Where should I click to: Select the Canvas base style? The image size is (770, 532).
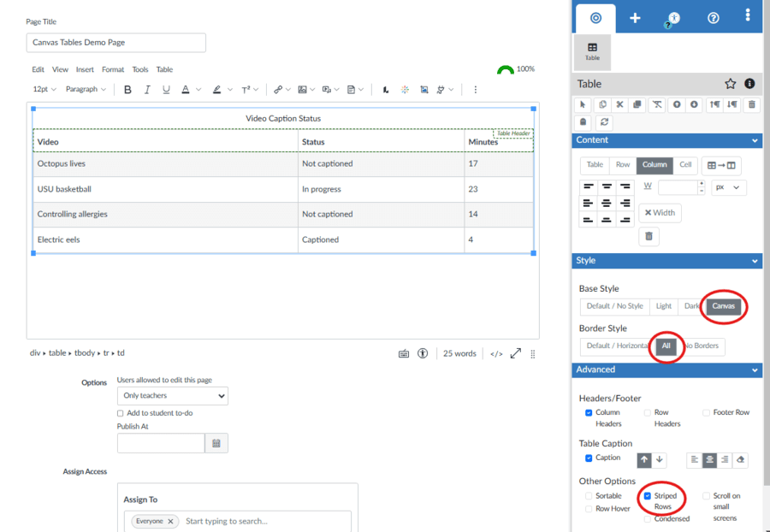tap(723, 305)
